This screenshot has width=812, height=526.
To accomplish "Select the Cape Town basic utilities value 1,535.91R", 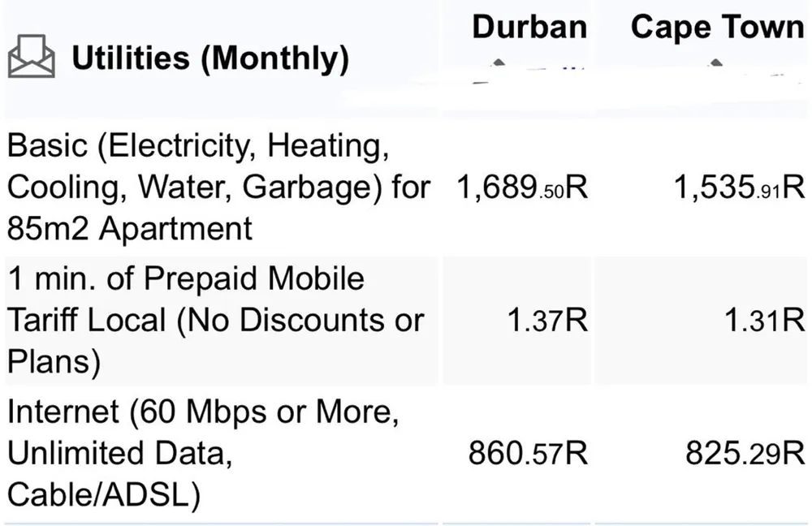I will click(739, 187).
